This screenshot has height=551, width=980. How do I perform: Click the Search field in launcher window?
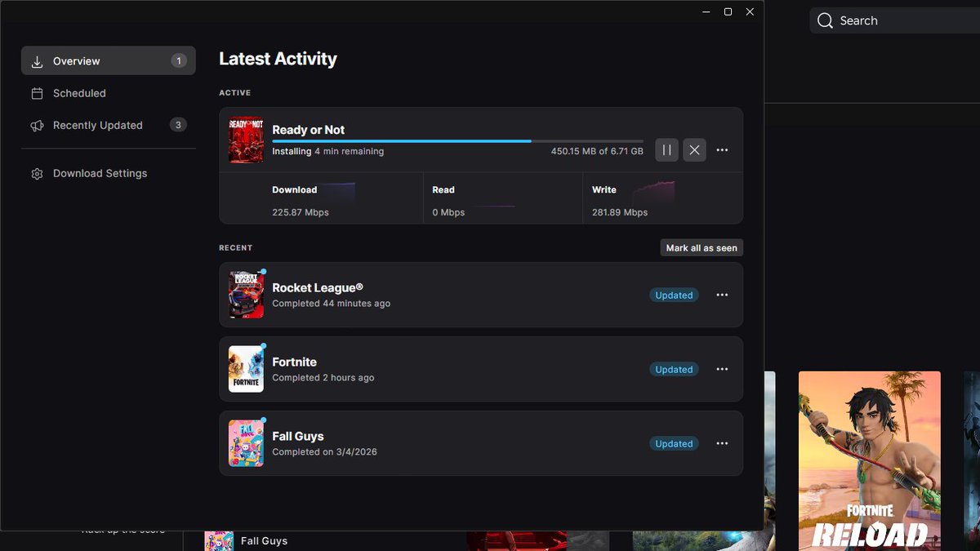click(895, 20)
